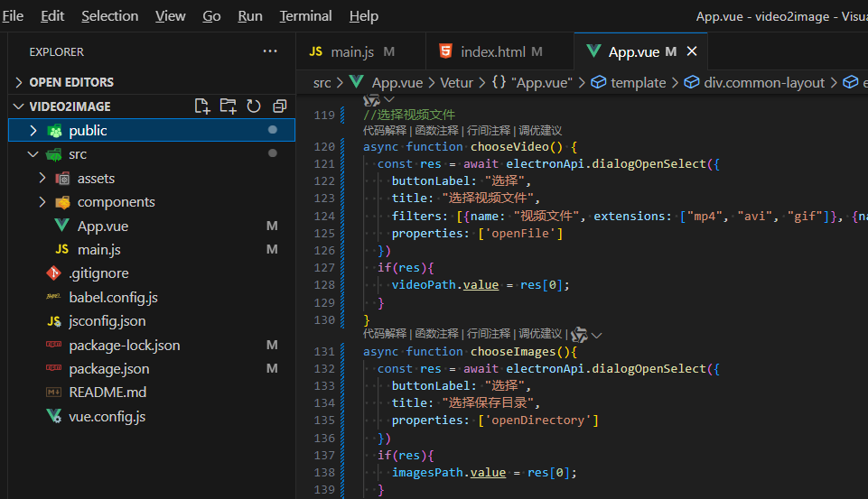The image size is (868, 499).
Task: Open the Edit menu
Action: click(52, 16)
